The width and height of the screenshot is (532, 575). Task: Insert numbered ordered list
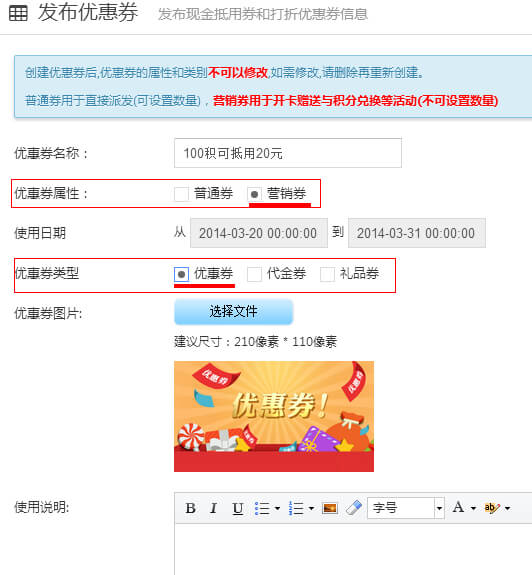coord(296,508)
